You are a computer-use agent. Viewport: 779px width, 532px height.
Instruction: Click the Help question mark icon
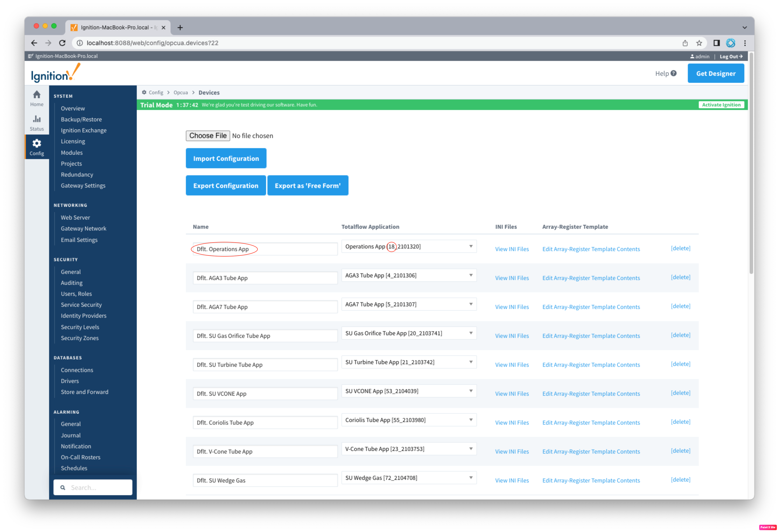(673, 73)
